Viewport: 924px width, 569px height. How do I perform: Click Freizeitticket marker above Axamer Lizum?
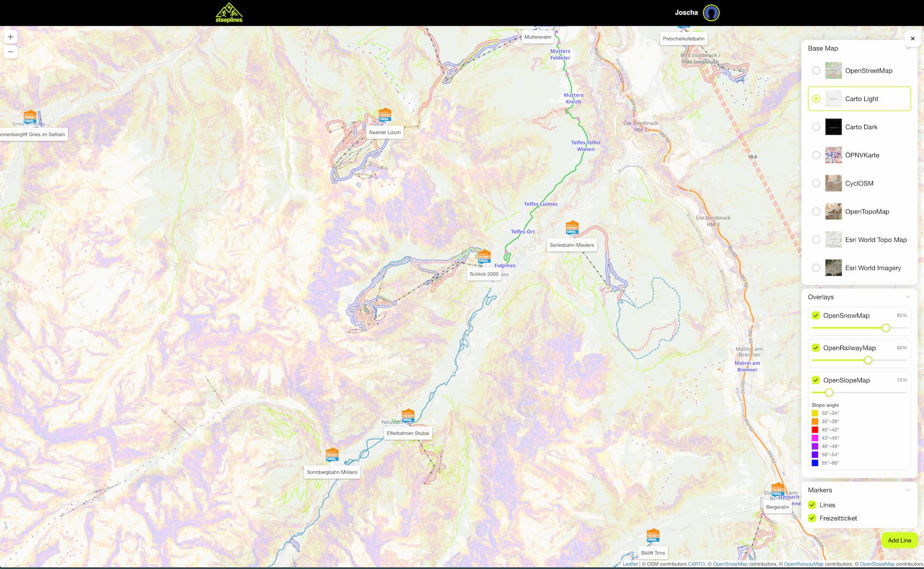pyautogui.click(x=385, y=115)
